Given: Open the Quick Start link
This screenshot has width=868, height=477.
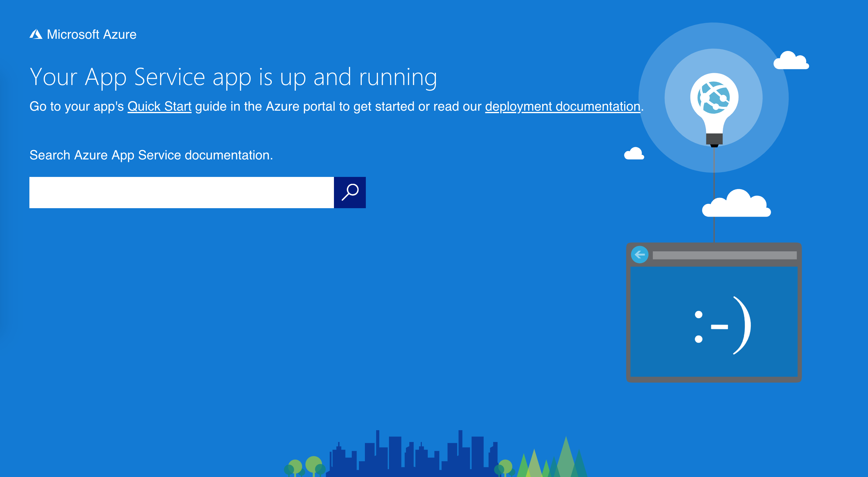Looking at the screenshot, I should [x=159, y=107].
